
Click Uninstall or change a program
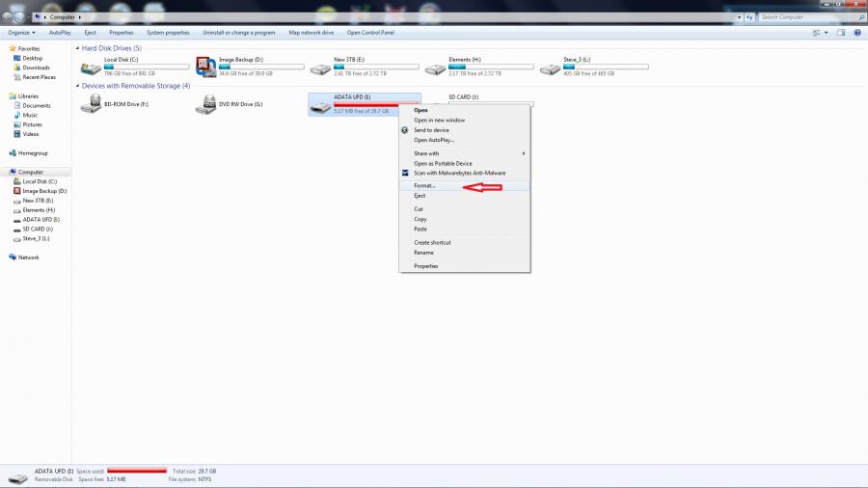pyautogui.click(x=238, y=33)
